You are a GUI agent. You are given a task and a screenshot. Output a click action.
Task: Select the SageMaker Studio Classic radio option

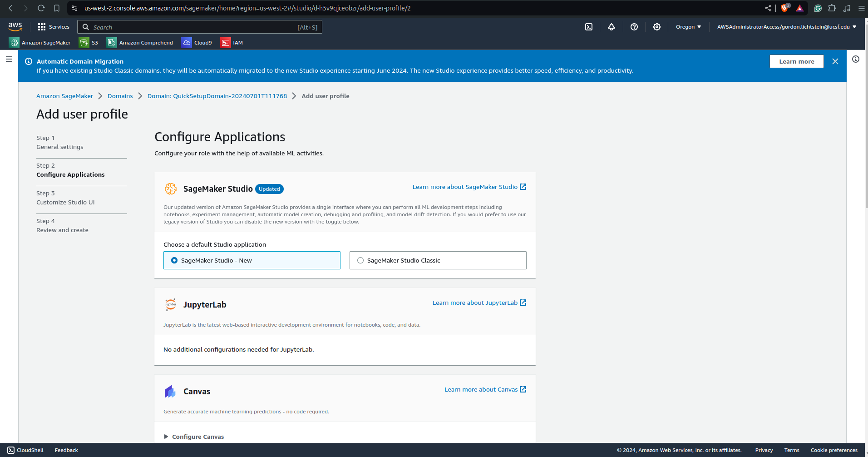[438, 260]
